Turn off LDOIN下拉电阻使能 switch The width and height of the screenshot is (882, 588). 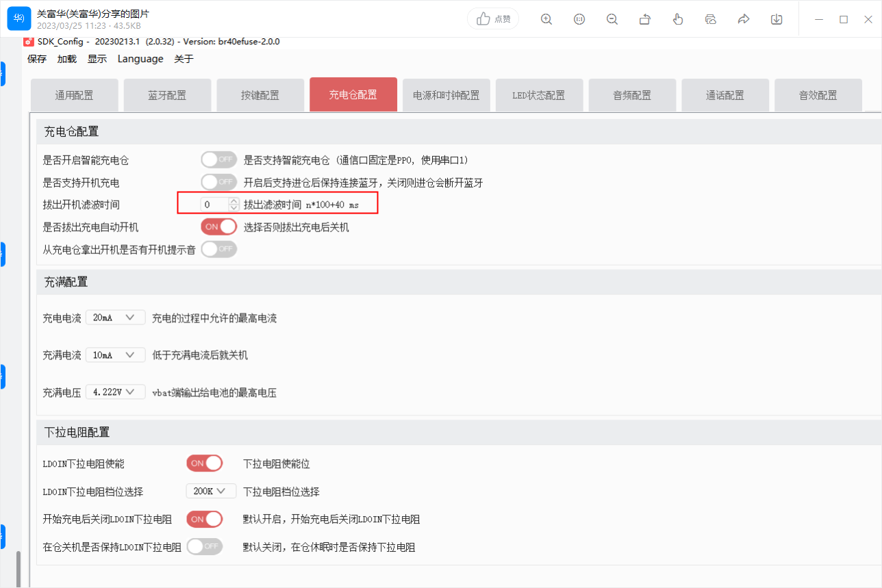[205, 463]
